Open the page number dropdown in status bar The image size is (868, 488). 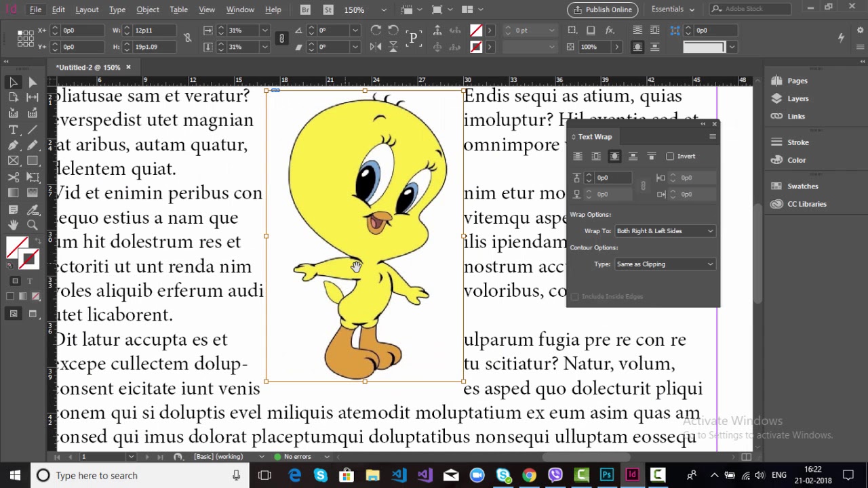tap(131, 457)
